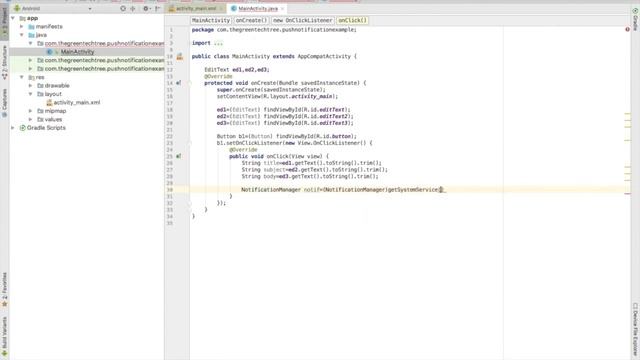
Task: Collapse the res folder
Action: tap(22, 77)
